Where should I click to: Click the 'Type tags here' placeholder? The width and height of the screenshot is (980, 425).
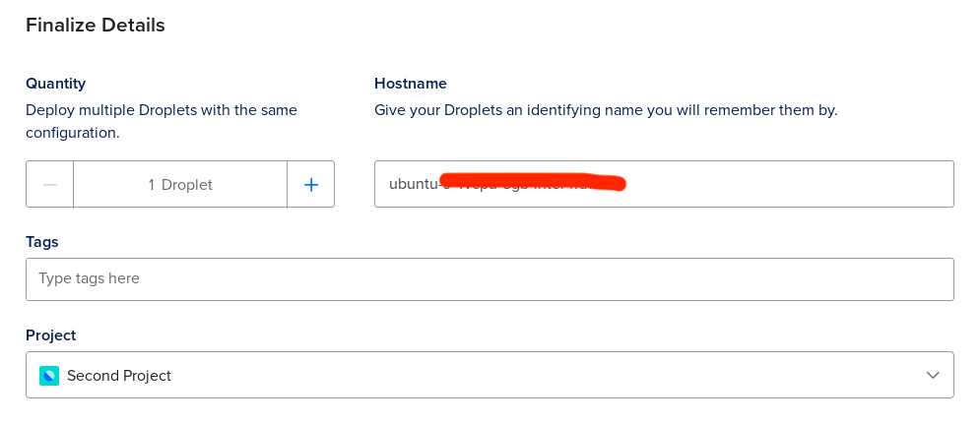89,278
